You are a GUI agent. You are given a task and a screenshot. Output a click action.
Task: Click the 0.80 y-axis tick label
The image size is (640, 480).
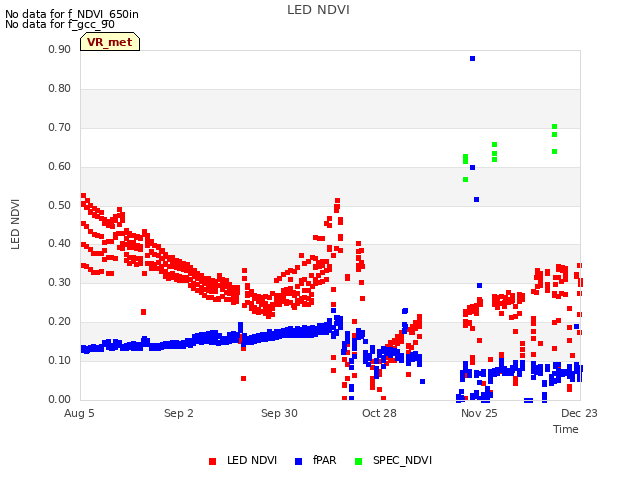pyautogui.click(x=60, y=89)
